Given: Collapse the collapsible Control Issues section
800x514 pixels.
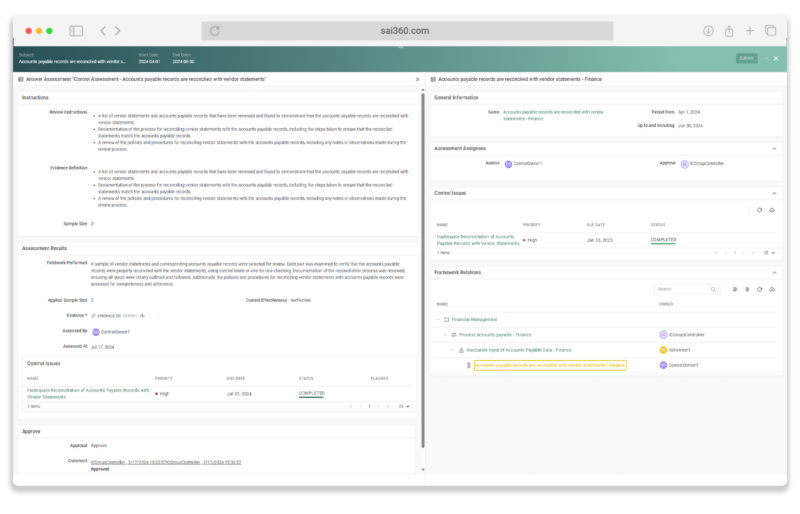Looking at the screenshot, I should click(774, 193).
